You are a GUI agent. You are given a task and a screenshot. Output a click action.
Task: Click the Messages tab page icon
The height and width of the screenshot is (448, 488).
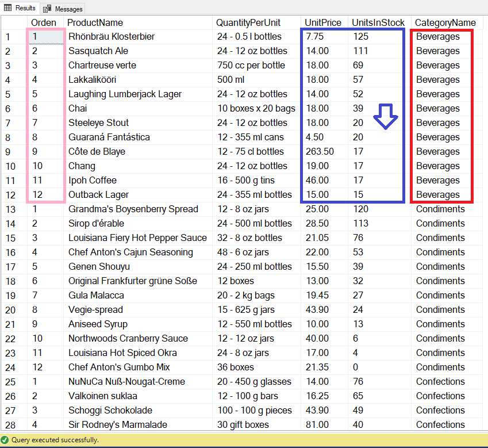[47, 9]
